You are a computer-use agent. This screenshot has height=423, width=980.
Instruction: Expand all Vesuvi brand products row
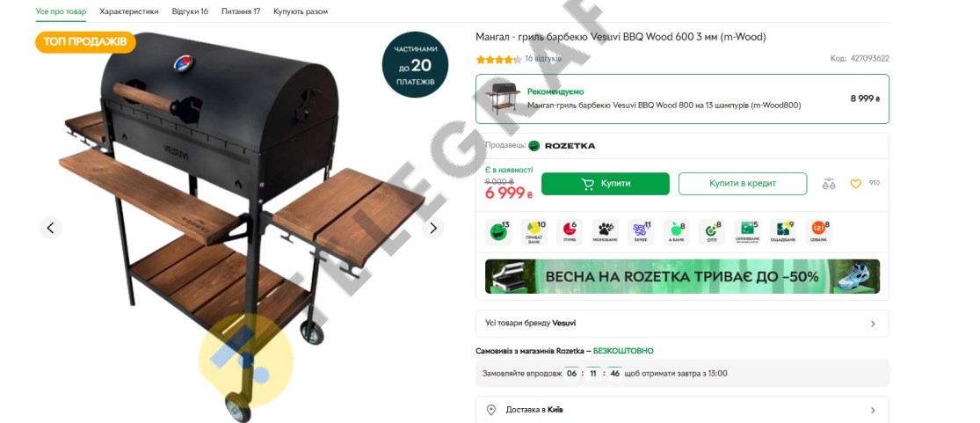682,324
